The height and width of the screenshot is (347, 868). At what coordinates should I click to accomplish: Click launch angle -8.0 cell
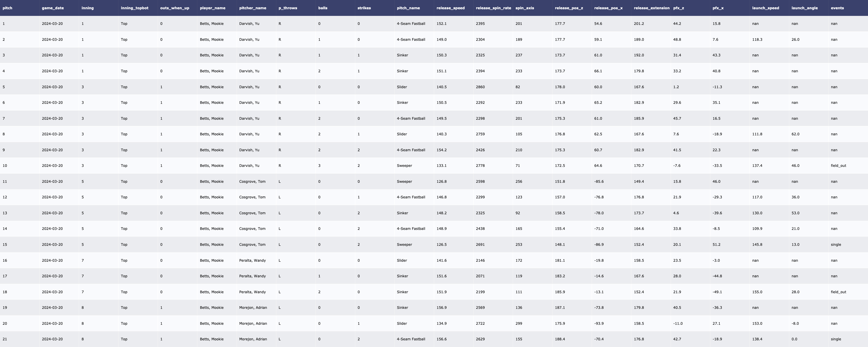(x=795, y=323)
